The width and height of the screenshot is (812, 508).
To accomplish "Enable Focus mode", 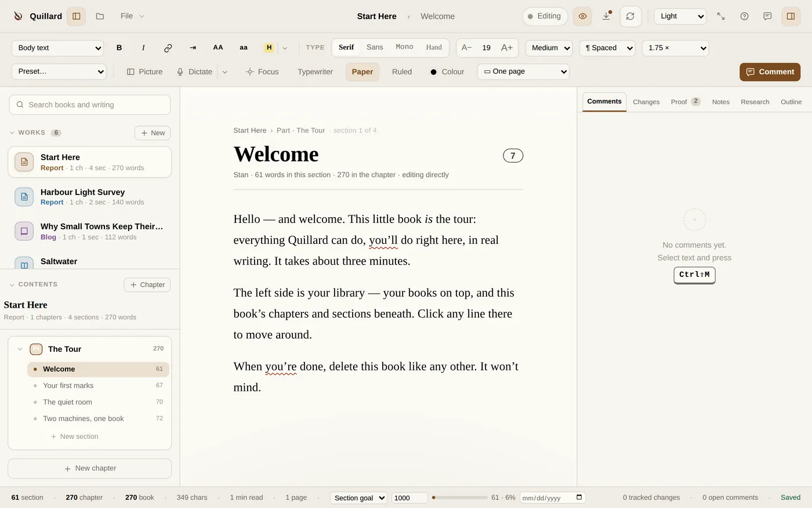I will [262, 71].
